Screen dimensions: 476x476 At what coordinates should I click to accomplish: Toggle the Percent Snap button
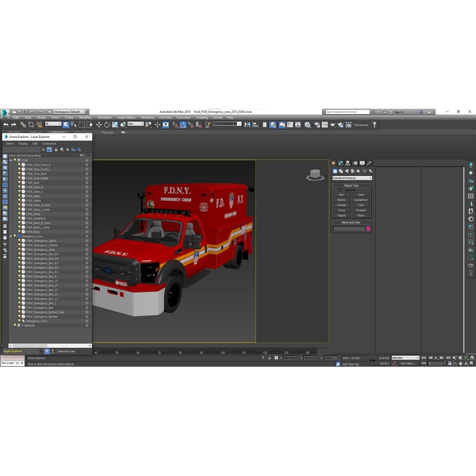pos(191,125)
